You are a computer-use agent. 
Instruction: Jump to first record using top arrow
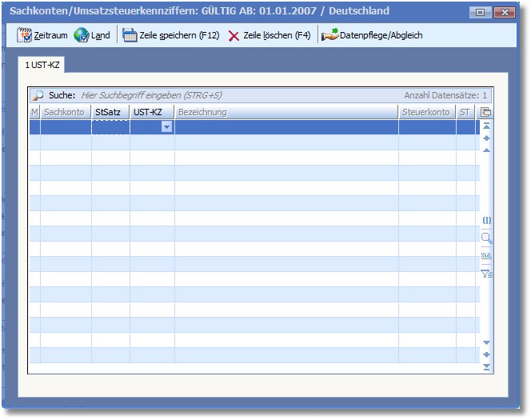pos(486,126)
